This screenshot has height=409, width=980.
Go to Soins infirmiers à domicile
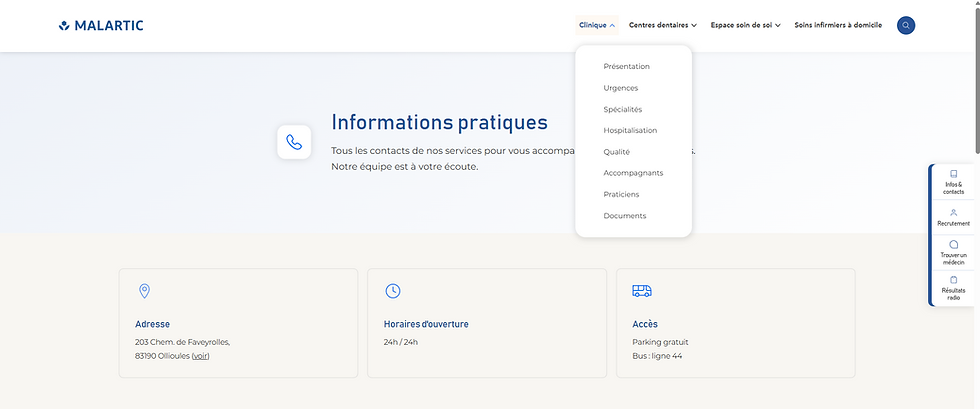point(838,26)
